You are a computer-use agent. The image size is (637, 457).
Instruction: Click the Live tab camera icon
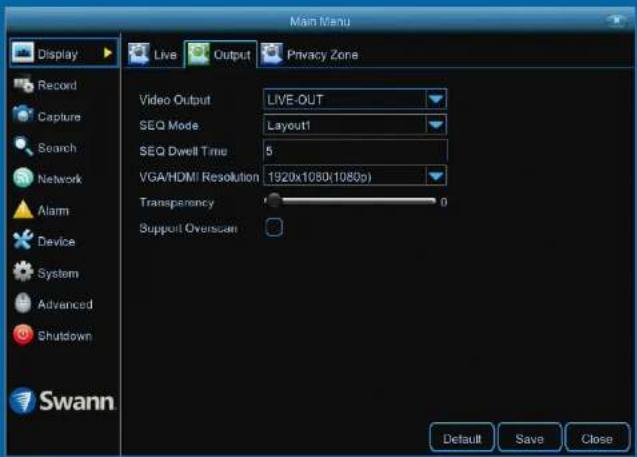tap(139, 54)
